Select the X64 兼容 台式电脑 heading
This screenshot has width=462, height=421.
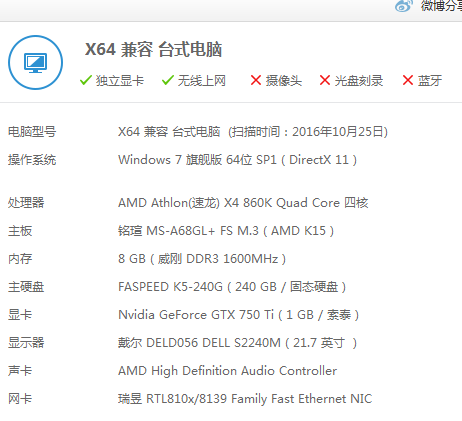click(x=153, y=50)
